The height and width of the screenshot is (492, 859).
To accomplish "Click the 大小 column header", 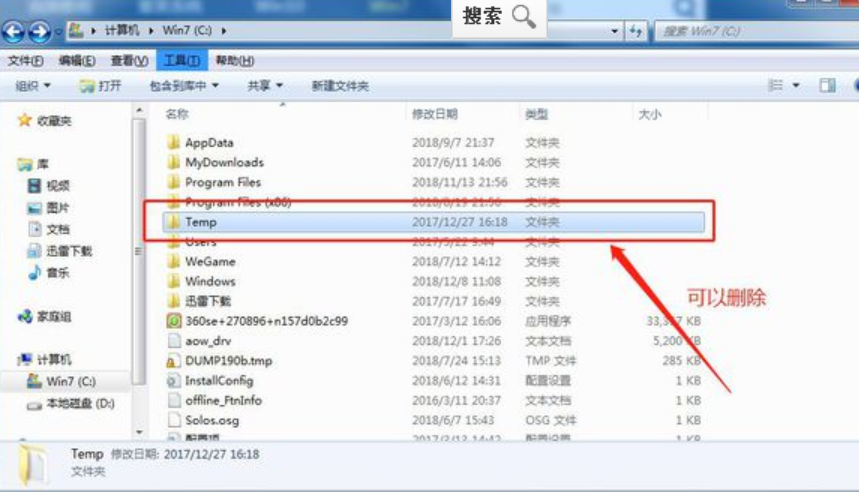I will (650, 114).
